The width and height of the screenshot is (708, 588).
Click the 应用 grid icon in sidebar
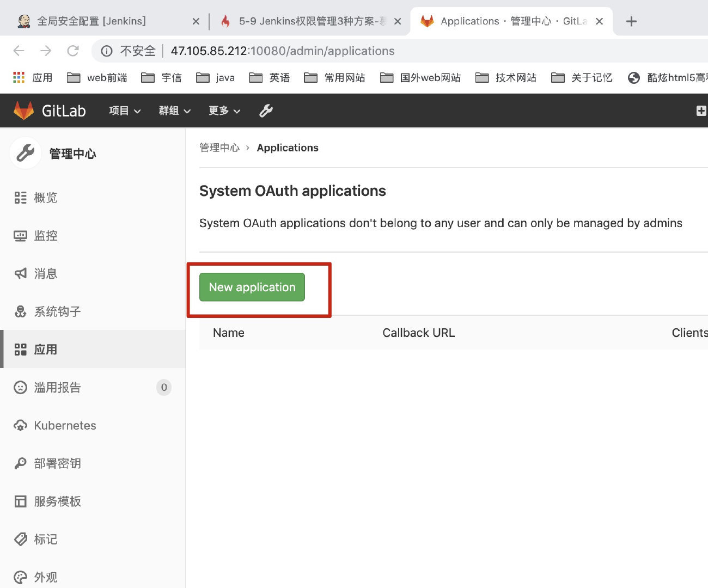click(x=20, y=350)
